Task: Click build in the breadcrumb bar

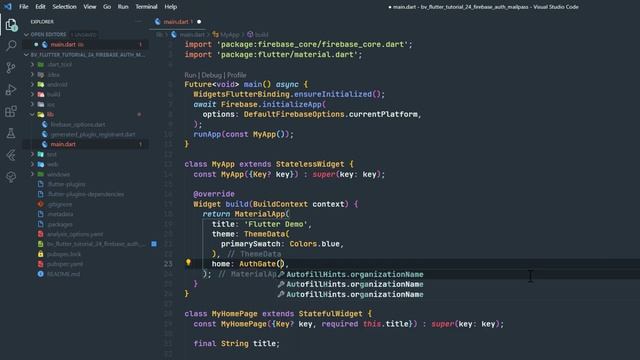Action: [262, 35]
